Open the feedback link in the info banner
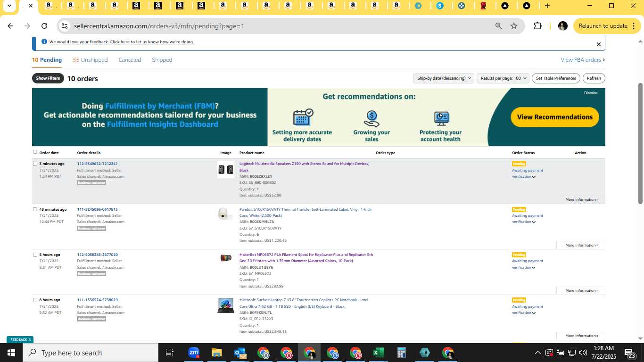This screenshot has height=362, width=644. (122, 42)
